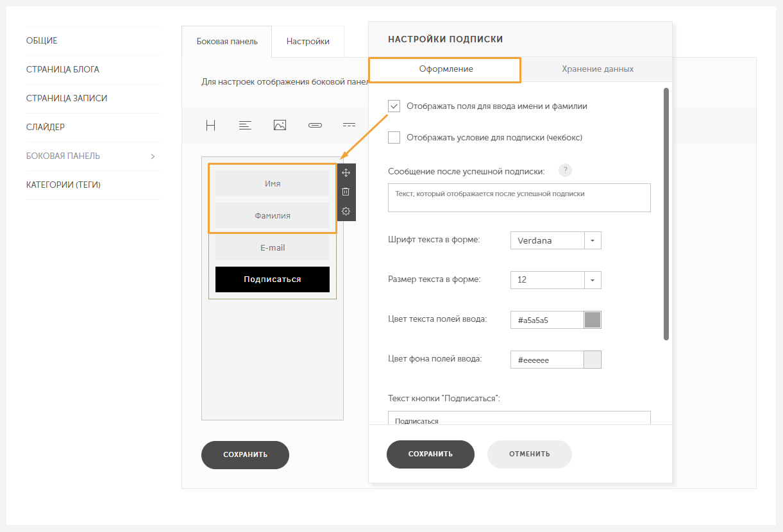Add a text paragraph block

point(245,126)
